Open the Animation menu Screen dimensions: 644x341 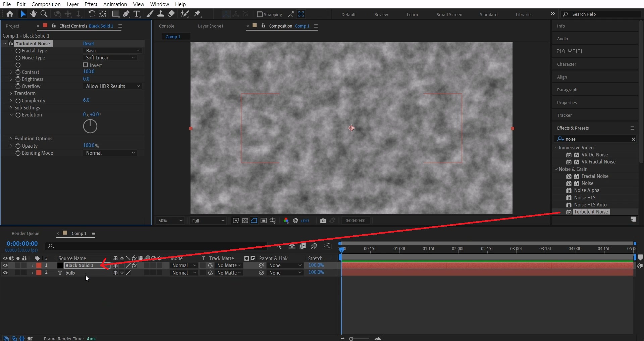point(115,4)
